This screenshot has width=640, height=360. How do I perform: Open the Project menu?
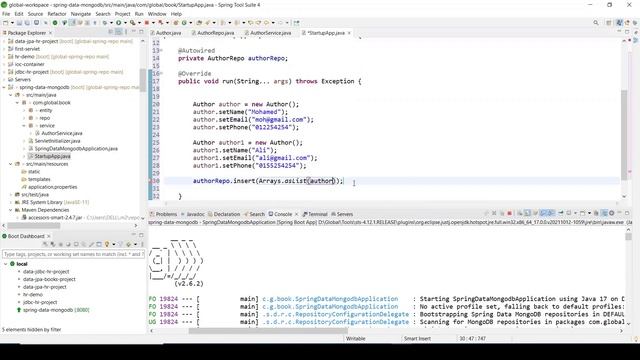122,14
